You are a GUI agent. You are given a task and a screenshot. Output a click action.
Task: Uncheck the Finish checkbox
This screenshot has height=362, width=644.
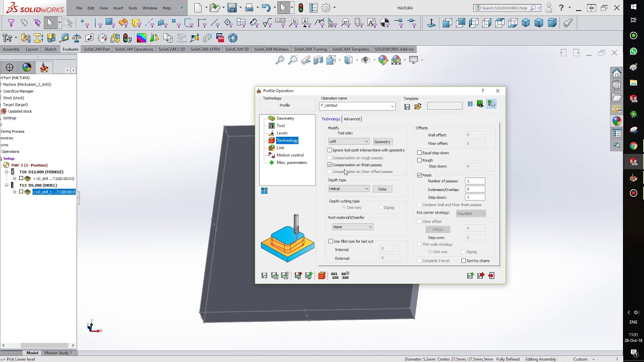pos(420,175)
